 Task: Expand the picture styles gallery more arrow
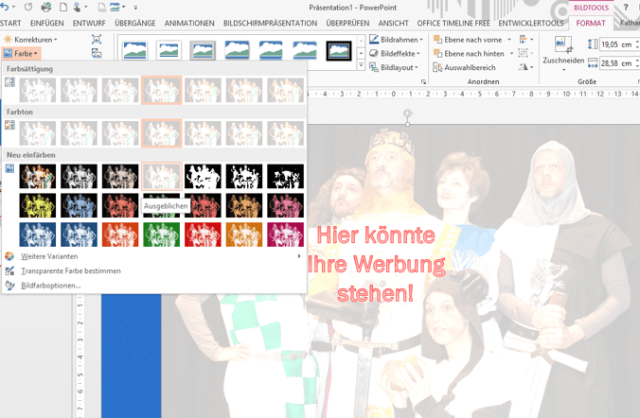point(361,65)
